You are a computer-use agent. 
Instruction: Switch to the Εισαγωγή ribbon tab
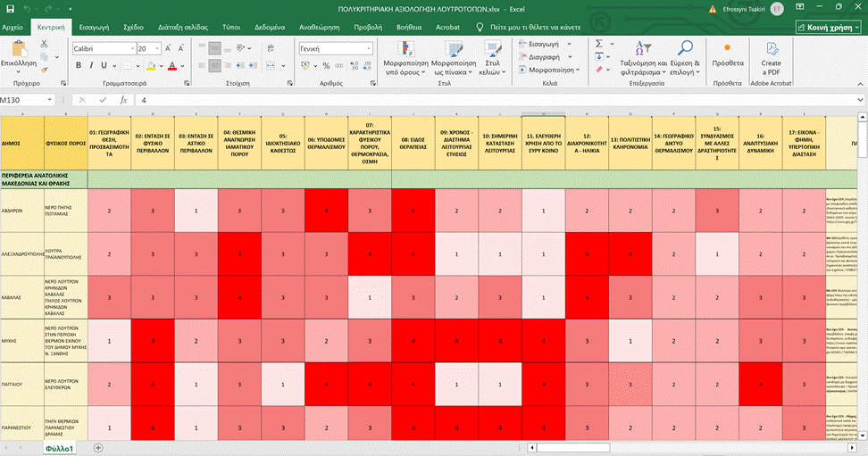pyautogui.click(x=94, y=27)
